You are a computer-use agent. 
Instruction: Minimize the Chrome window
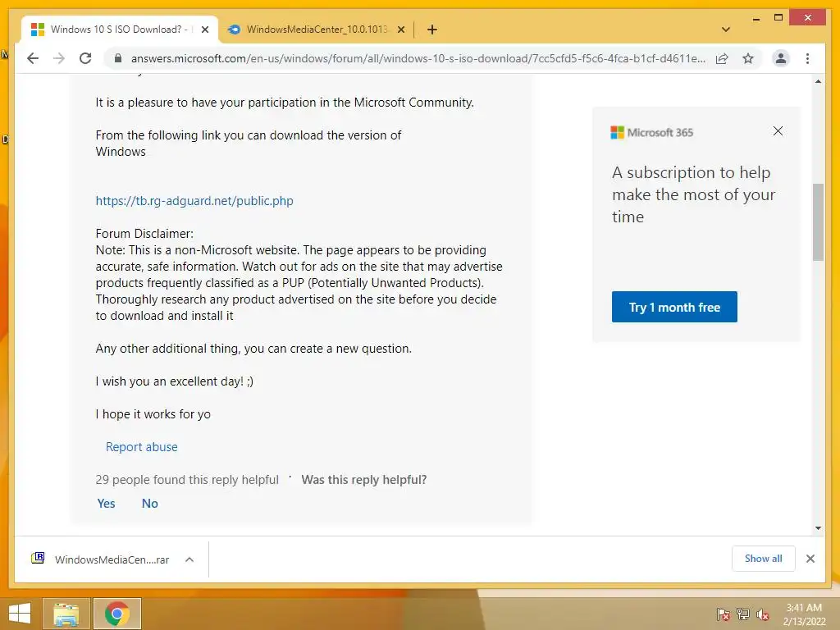756,18
